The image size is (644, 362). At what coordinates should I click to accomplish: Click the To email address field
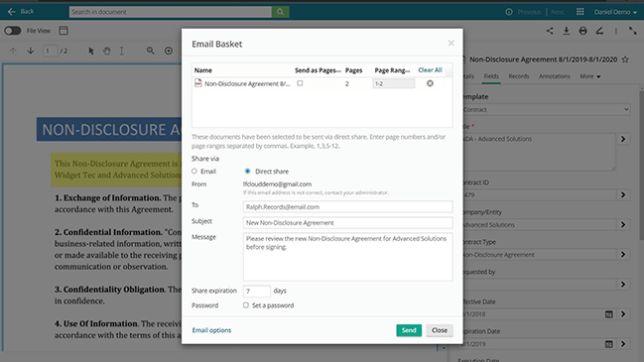pos(348,207)
